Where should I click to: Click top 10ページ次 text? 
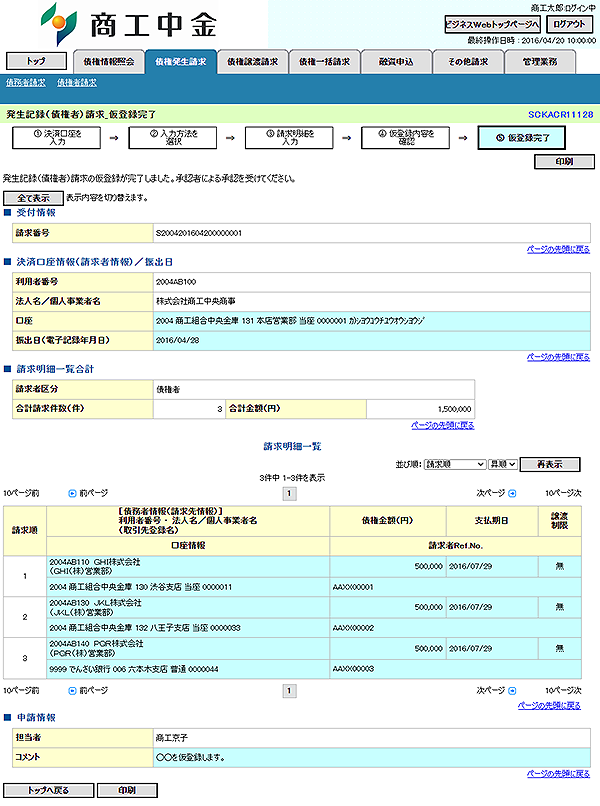point(563,493)
